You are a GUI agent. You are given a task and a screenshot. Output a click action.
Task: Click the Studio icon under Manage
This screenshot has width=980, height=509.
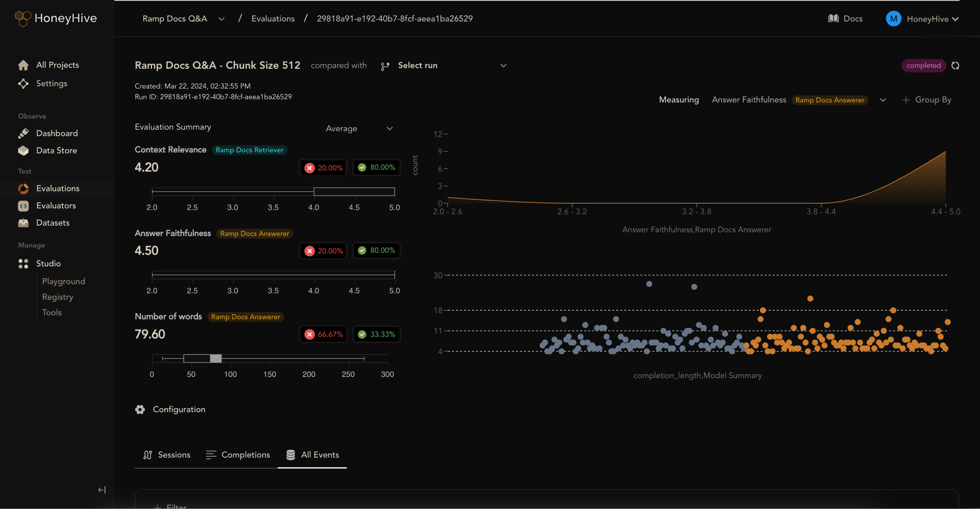coord(23,263)
